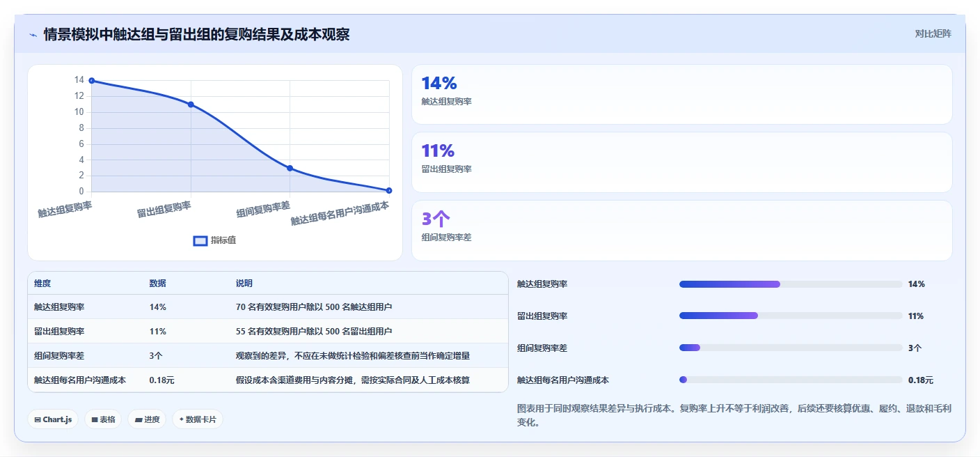
Task: Click the 3个 label beside the progress bar
Action: pos(915,348)
